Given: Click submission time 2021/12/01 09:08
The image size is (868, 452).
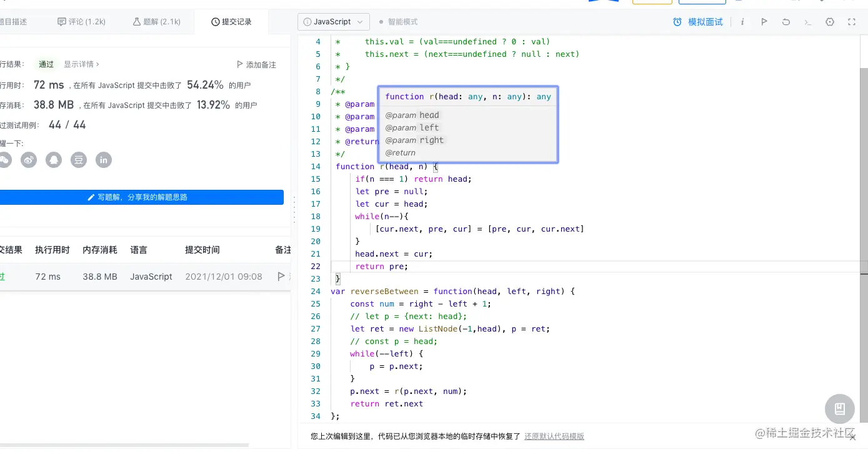Looking at the screenshot, I should [224, 277].
